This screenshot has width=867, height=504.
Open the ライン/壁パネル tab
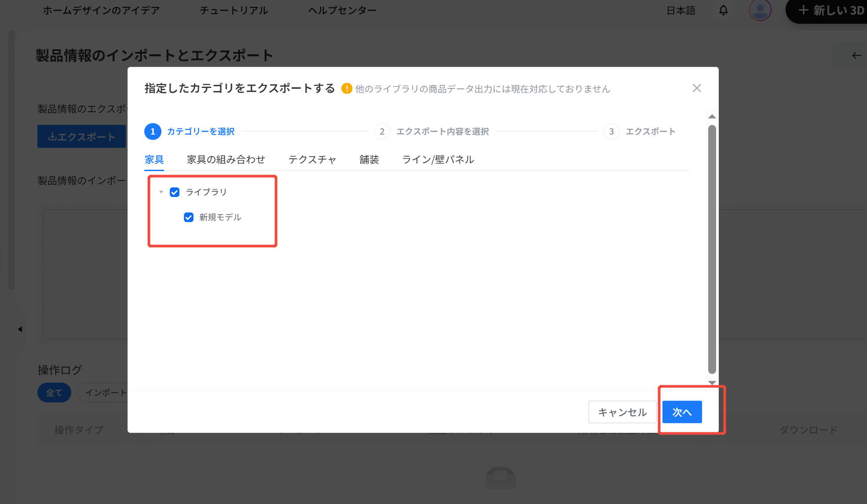point(438,160)
